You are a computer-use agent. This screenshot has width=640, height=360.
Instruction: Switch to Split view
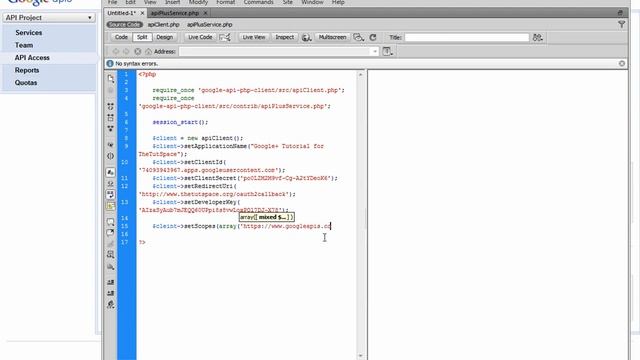[x=142, y=37]
